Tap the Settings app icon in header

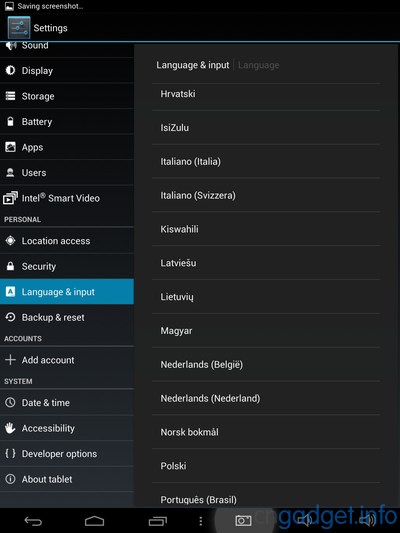pyautogui.click(x=19, y=28)
